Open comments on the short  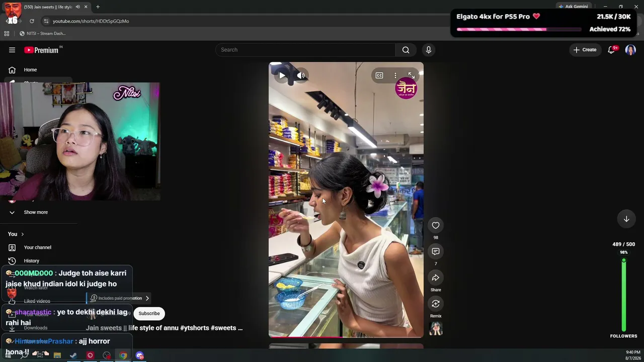coord(436,251)
